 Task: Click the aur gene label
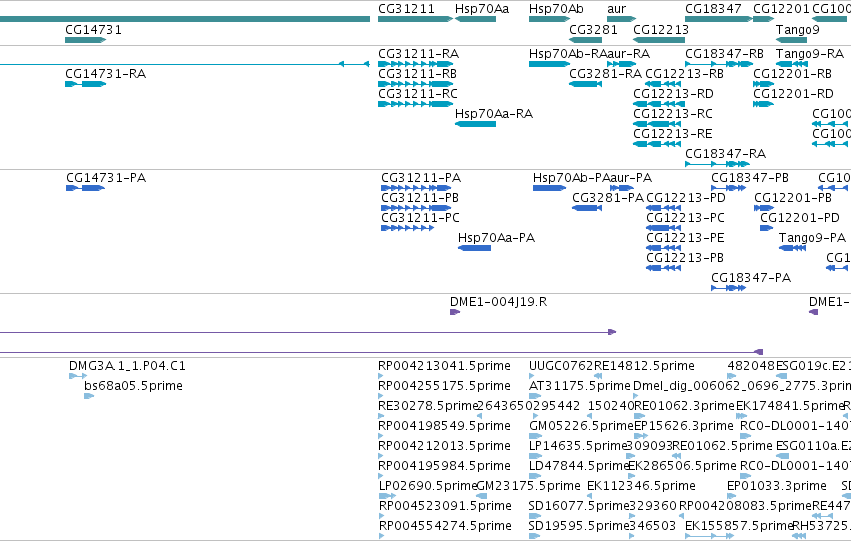[x=617, y=9]
